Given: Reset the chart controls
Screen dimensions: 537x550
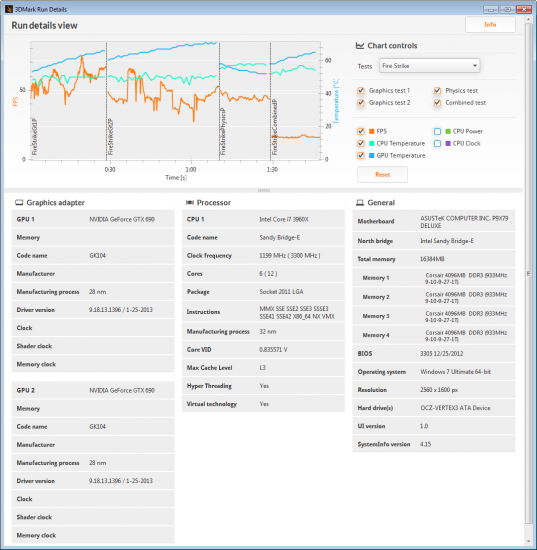Looking at the screenshot, I should point(382,174).
